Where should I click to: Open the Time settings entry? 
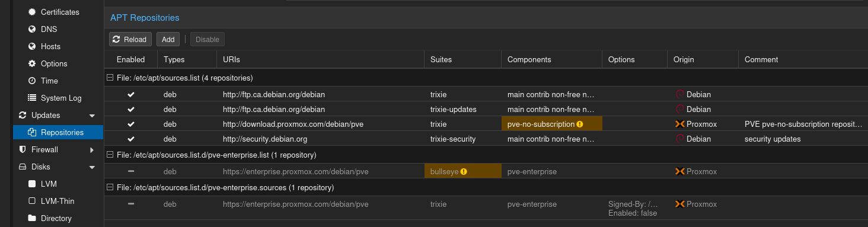coord(49,81)
